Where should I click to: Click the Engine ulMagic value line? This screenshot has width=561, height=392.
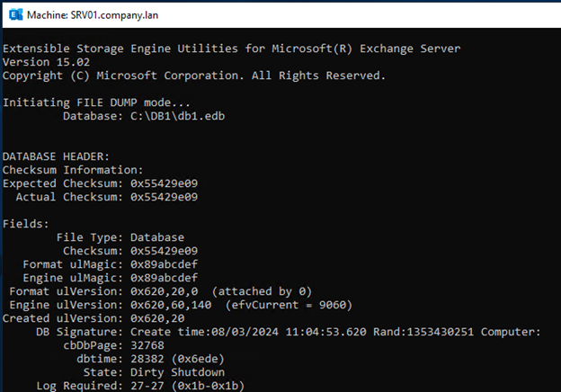[x=111, y=278]
